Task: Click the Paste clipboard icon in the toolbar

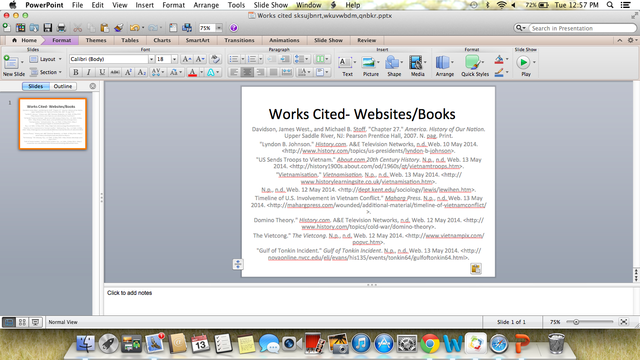Action: (104, 28)
